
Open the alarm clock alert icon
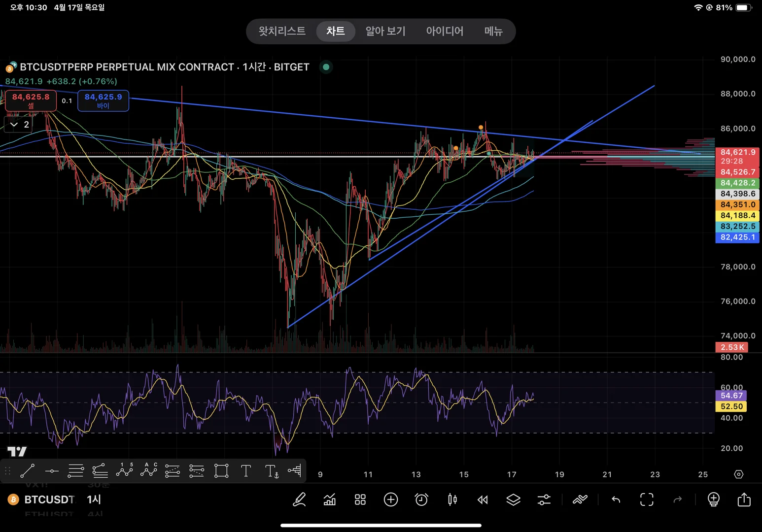pos(421,499)
